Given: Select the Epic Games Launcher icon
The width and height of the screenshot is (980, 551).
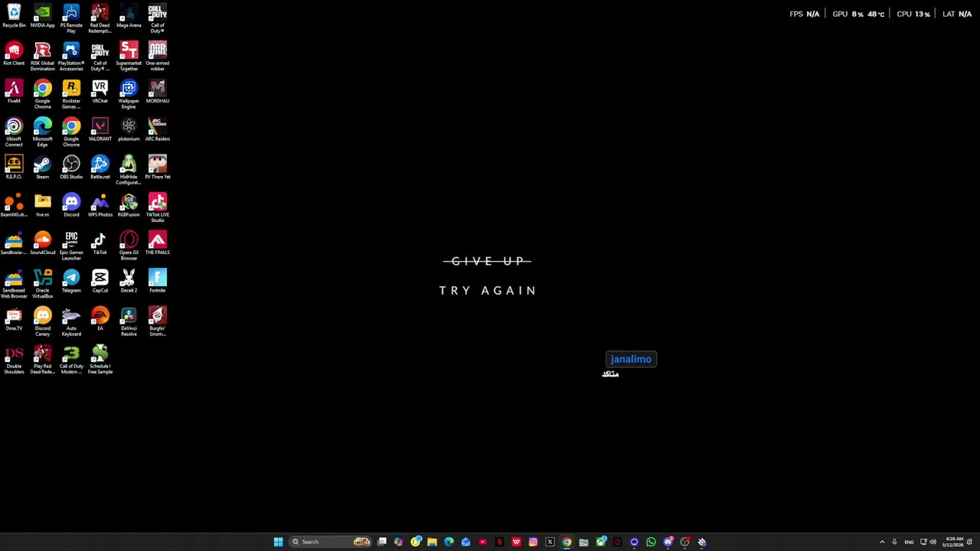Looking at the screenshot, I should tap(71, 246).
